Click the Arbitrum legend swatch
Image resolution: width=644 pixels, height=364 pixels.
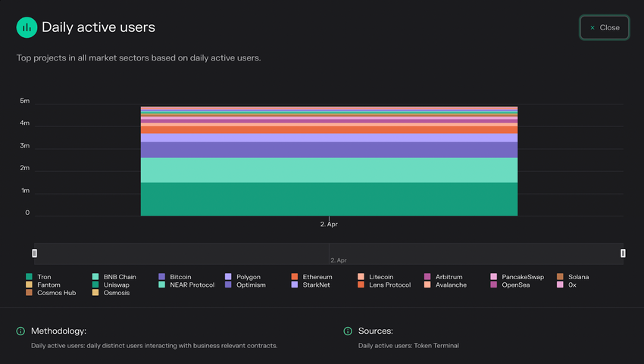[x=427, y=277]
